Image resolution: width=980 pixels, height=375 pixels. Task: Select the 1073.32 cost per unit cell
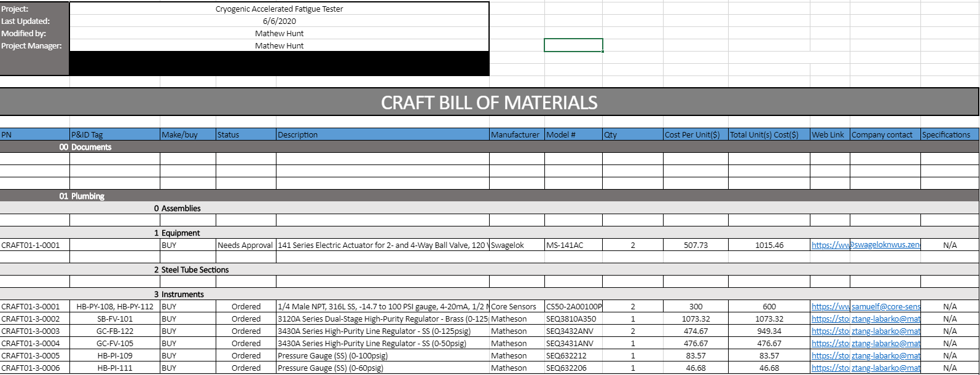click(696, 319)
